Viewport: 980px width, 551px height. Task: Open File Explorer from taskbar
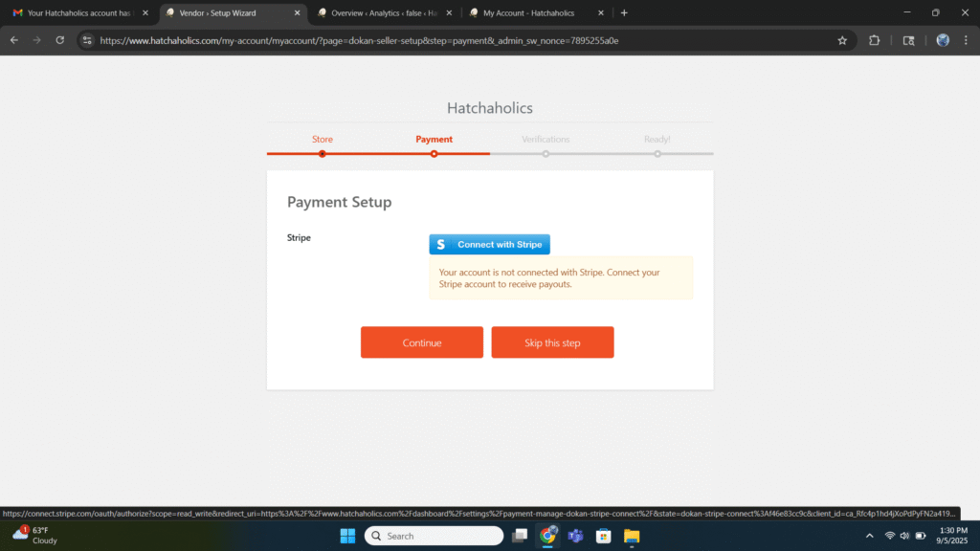pos(632,536)
